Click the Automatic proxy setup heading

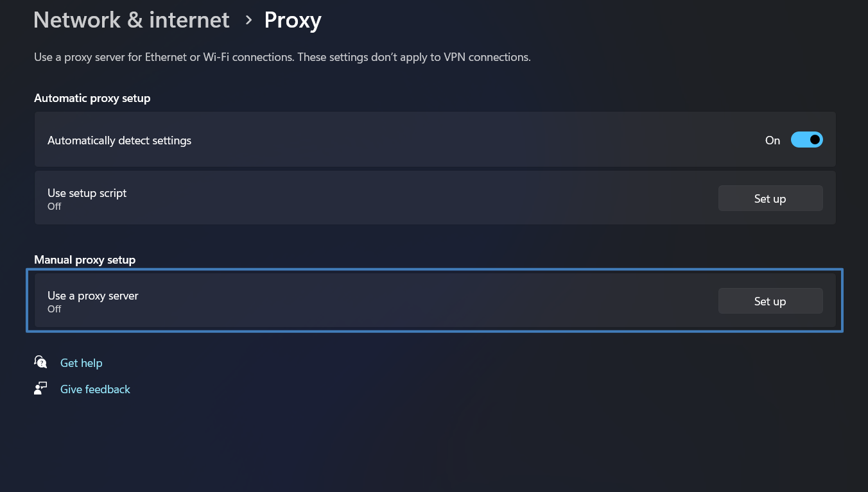[x=92, y=98]
